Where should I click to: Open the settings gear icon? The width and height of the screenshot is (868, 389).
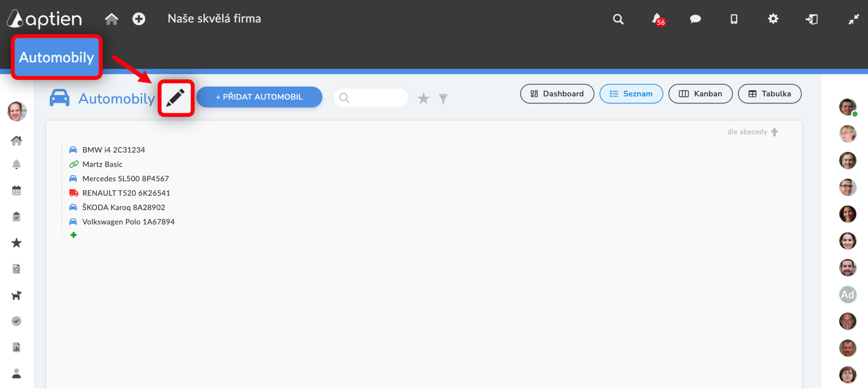point(773,19)
